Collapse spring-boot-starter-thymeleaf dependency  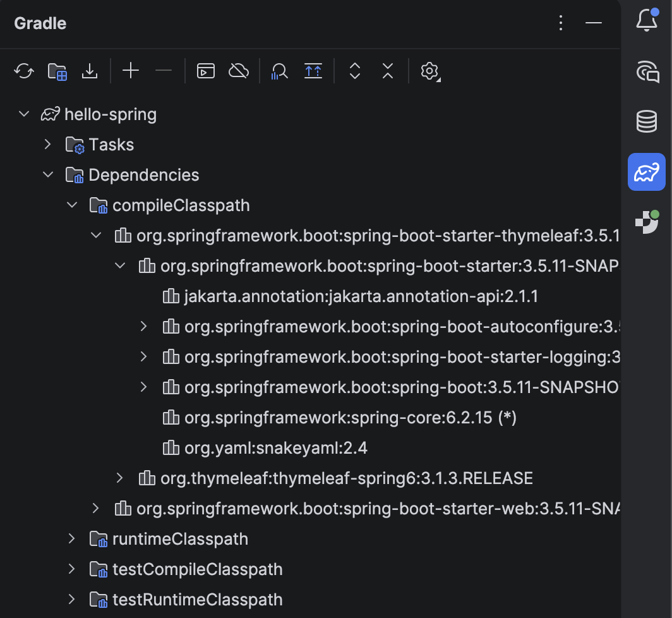coord(96,236)
